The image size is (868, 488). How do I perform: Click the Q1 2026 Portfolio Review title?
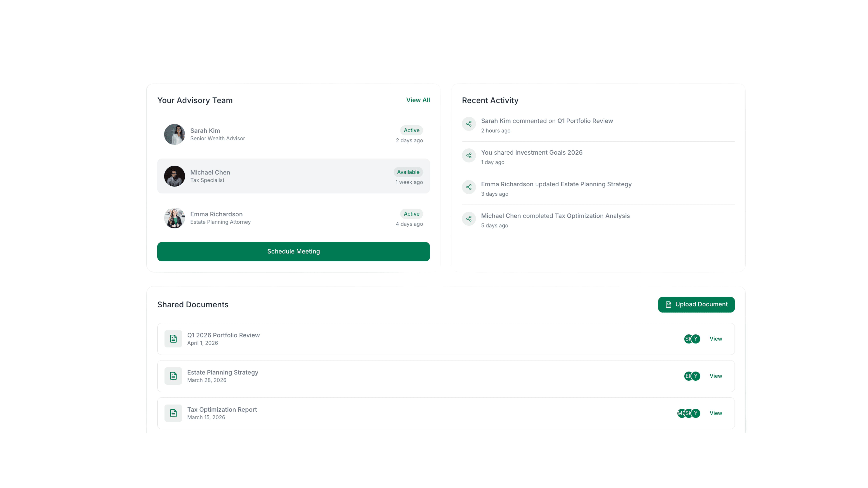pos(223,335)
